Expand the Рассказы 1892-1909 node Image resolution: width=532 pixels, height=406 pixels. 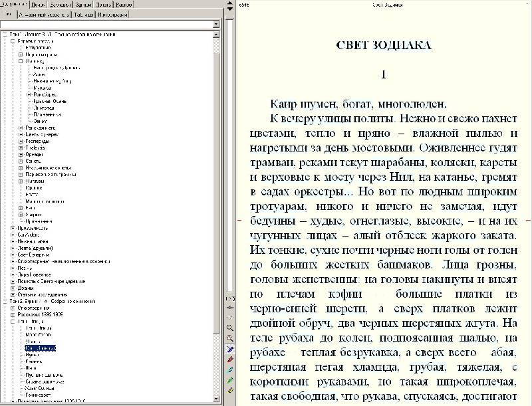[13, 315]
